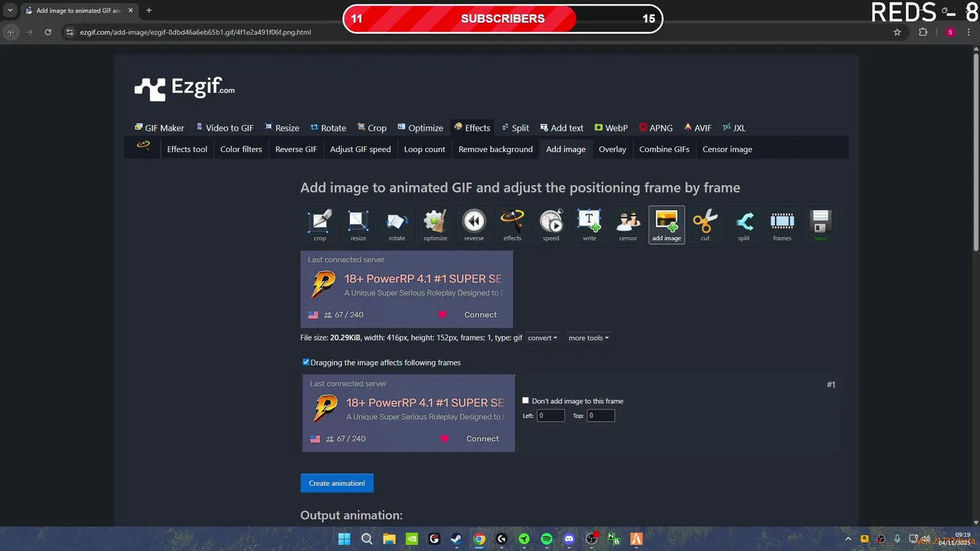This screenshot has height=551, width=980.
Task: Go to Remove background link
Action: pos(495,149)
